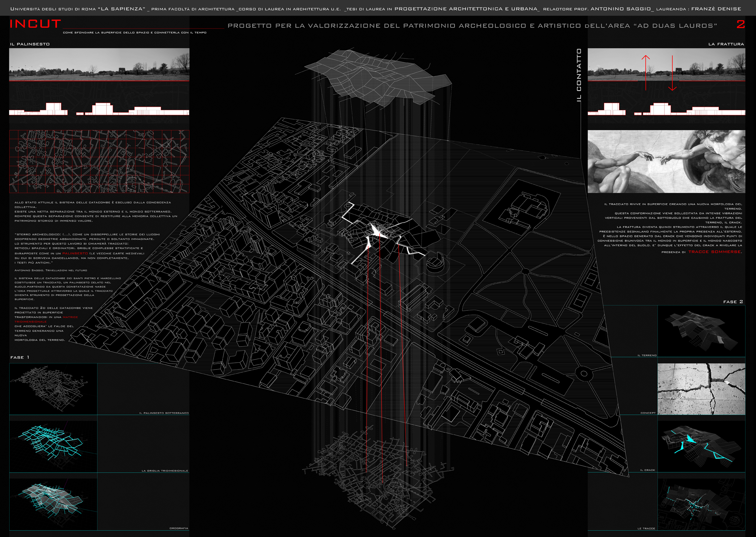Select the red grid catacomb map
Screen dimensions: 756x537
(x=99, y=161)
